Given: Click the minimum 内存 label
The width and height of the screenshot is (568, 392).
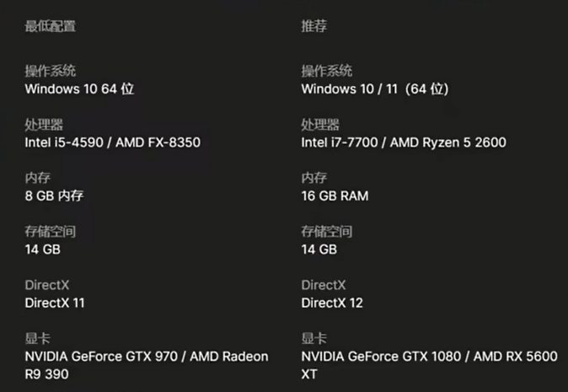Looking at the screenshot, I should pos(38,178).
